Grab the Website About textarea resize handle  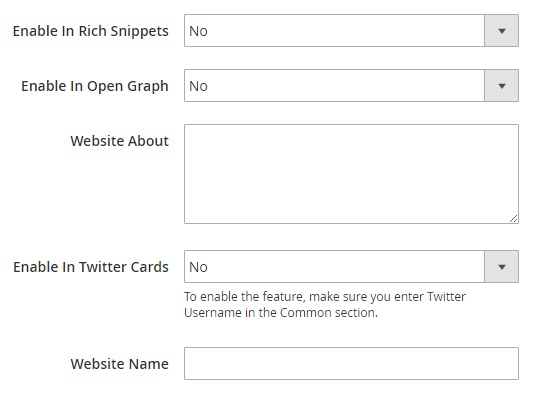pyautogui.click(x=513, y=219)
